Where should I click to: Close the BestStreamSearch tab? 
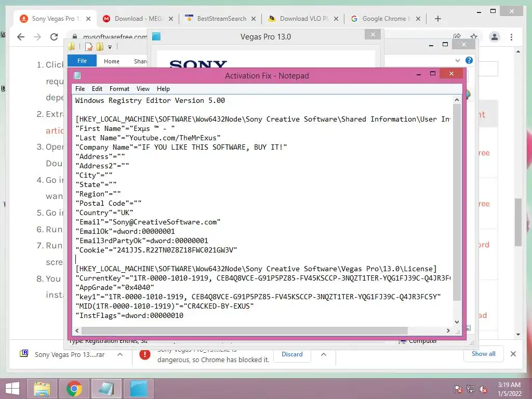(254, 19)
